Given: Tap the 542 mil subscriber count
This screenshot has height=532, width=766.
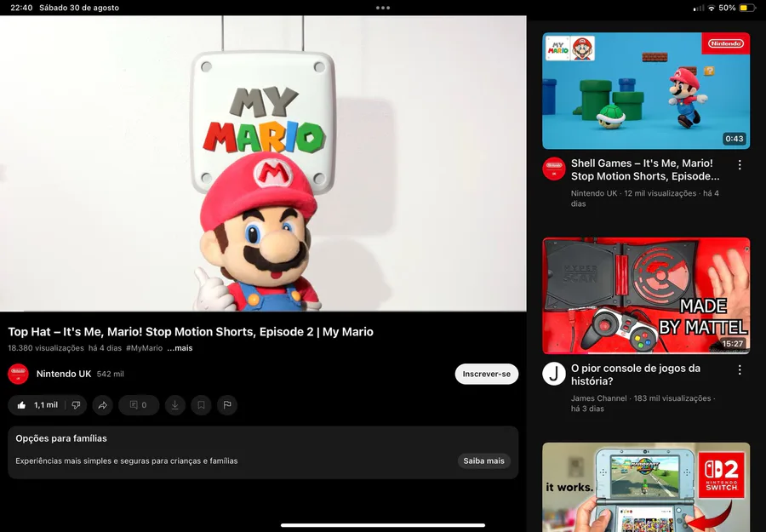Looking at the screenshot, I should 111,375.
